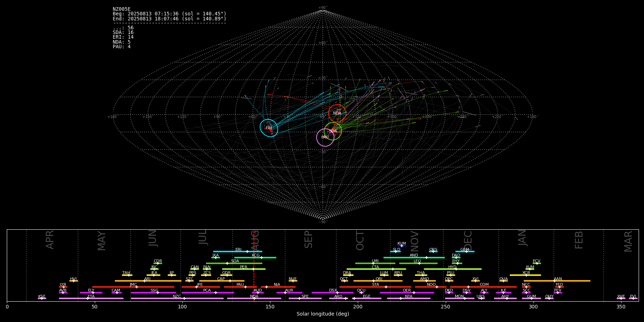Click the NZ005E station title text
The height and width of the screenshot is (322, 644).
tap(122, 9)
